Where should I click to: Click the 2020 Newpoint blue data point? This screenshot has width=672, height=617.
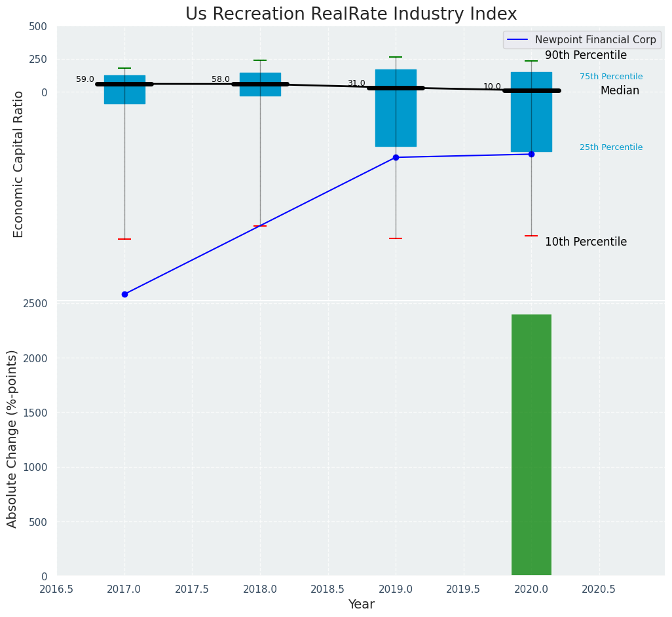[531, 154]
